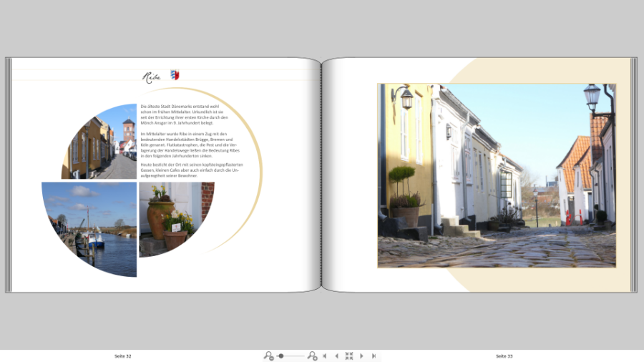
Task: Click the zoom out magnifier icon
Action: [268, 356]
